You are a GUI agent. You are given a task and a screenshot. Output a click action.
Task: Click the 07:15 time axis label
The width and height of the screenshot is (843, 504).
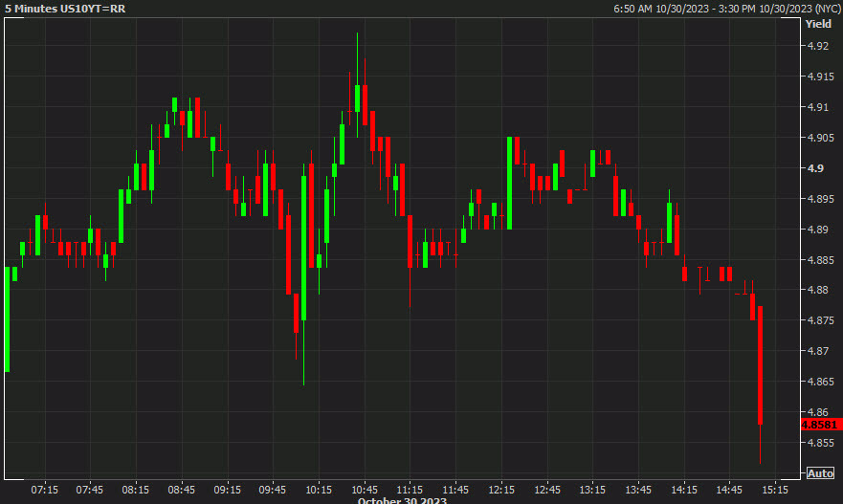[x=44, y=490]
